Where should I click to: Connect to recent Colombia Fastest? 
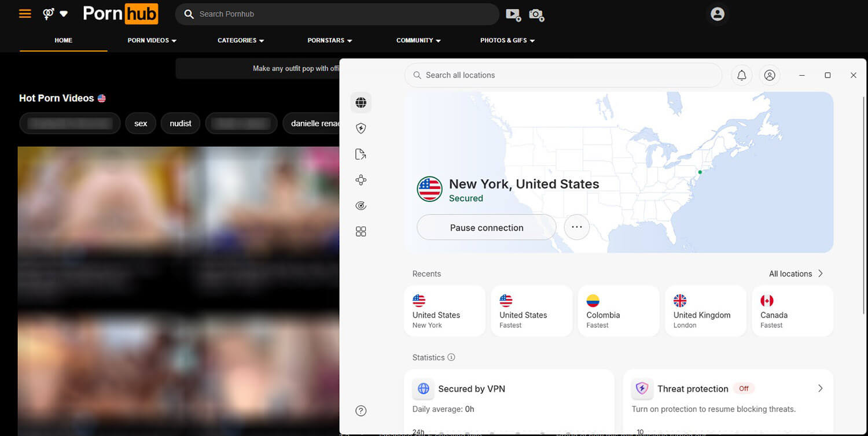(x=619, y=311)
